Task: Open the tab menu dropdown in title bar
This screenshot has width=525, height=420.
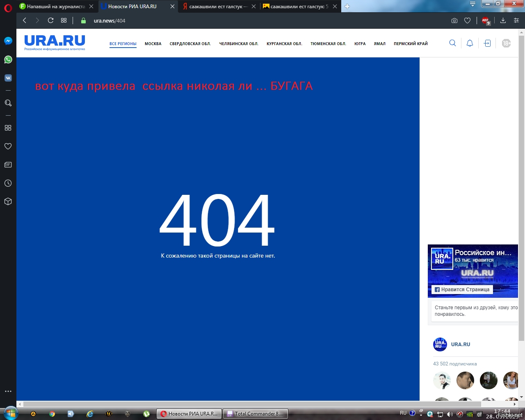Action: click(472, 4)
